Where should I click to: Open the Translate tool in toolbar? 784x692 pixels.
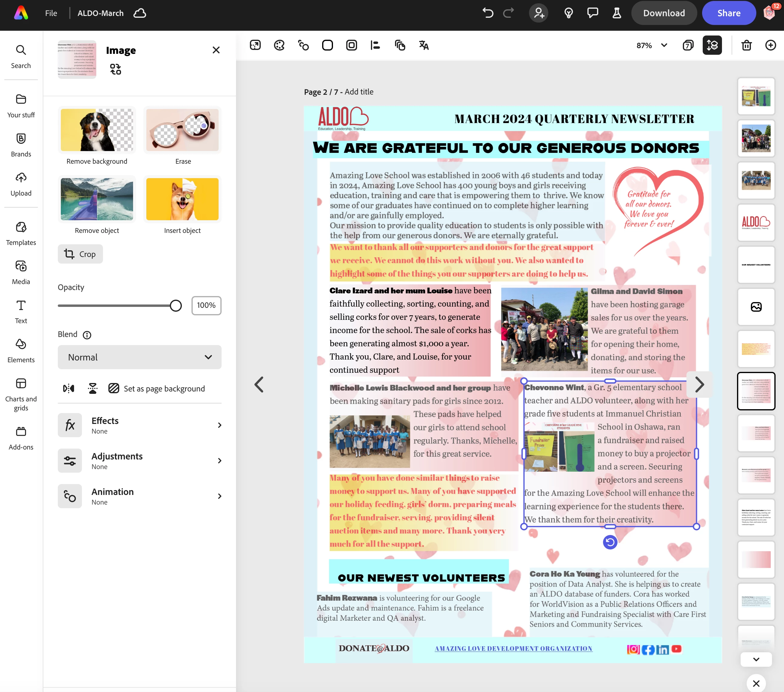click(x=424, y=45)
